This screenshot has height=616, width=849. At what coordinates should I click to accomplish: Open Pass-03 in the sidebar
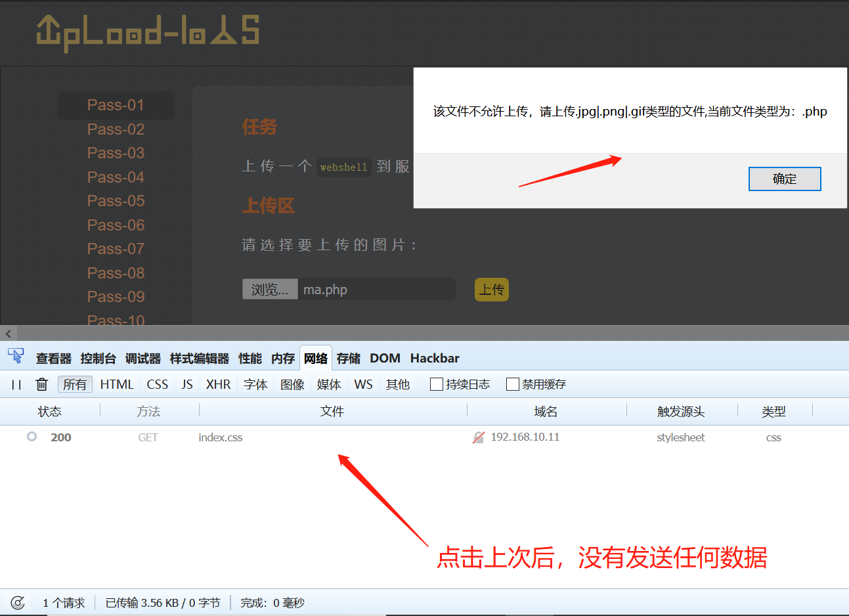pyautogui.click(x=116, y=153)
